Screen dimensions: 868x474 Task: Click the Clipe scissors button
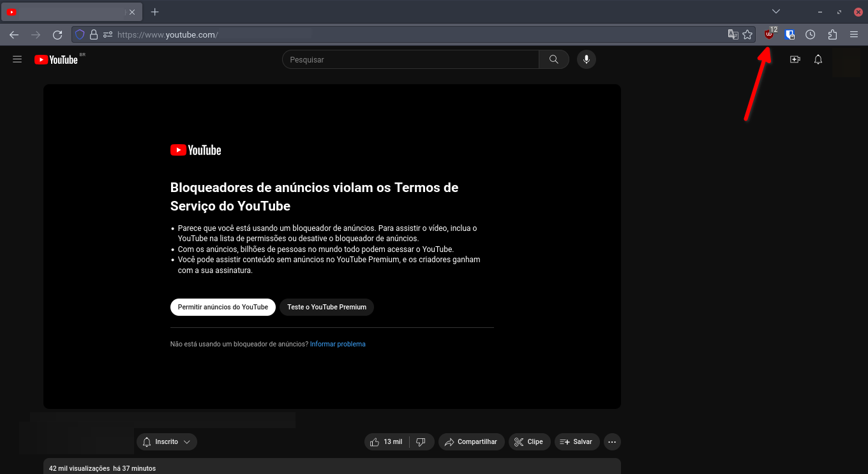tap(530, 441)
